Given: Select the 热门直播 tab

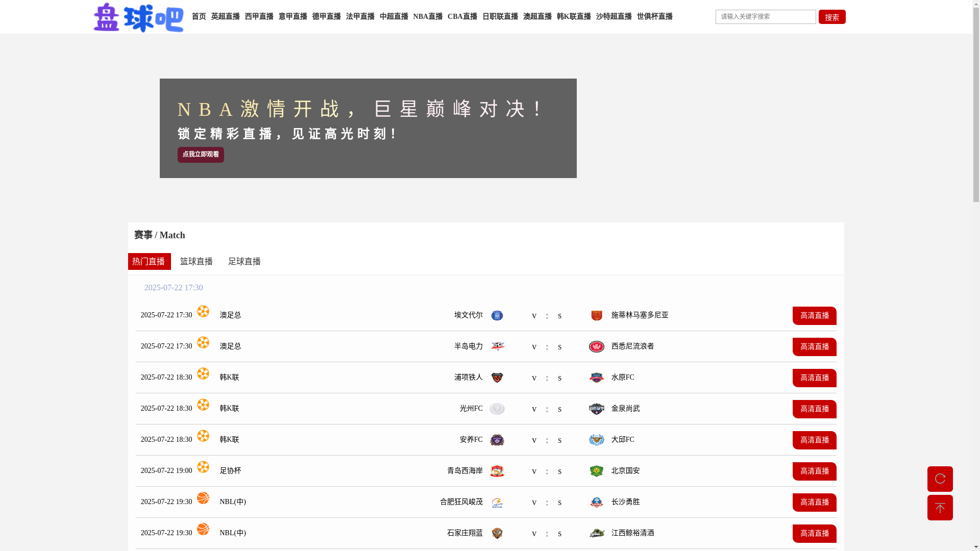Looking at the screenshot, I should click(149, 262).
